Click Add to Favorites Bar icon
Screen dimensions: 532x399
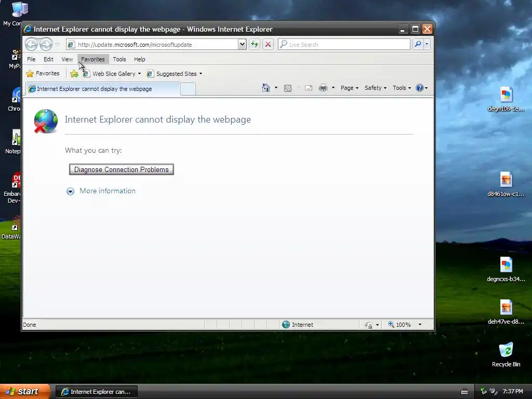click(x=74, y=73)
